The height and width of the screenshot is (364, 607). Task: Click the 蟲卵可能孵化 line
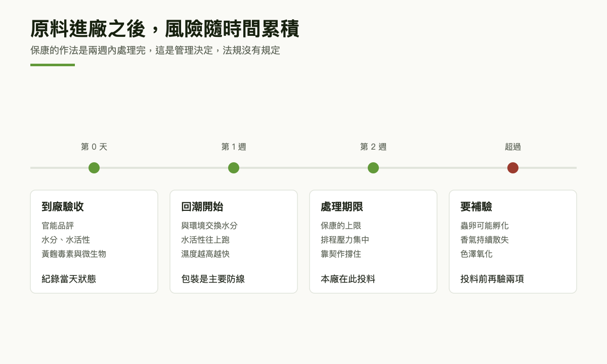tap(485, 226)
